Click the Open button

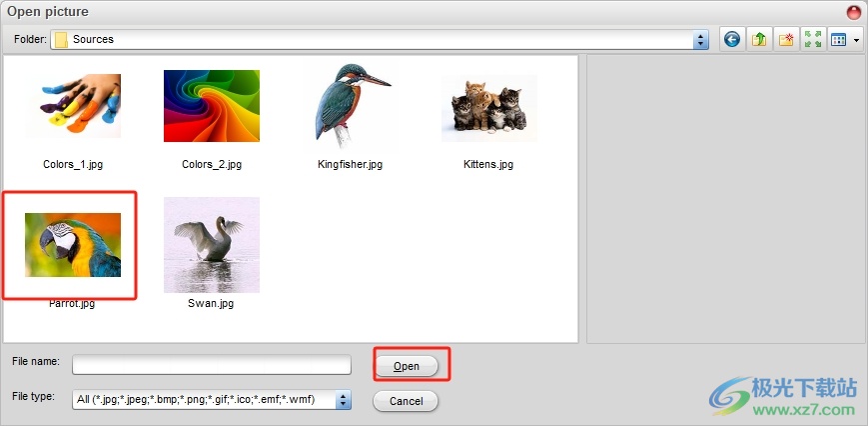point(407,366)
